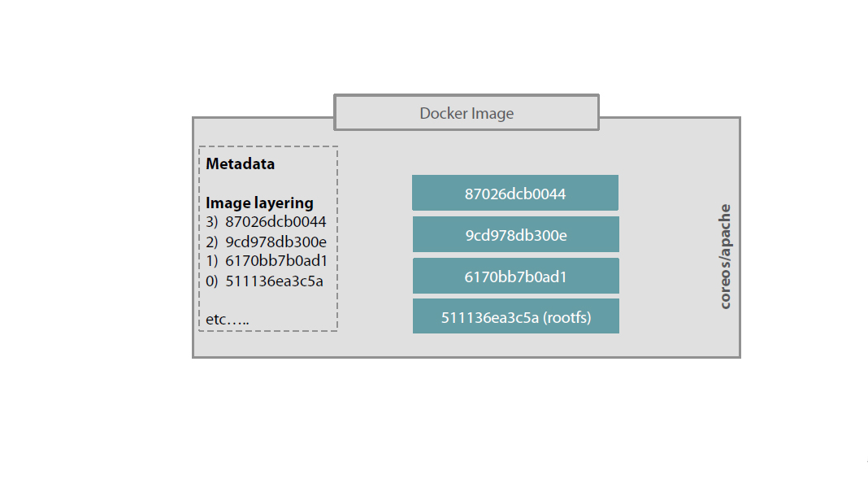Click the Image layering heading
868x488 pixels.
[259, 203]
